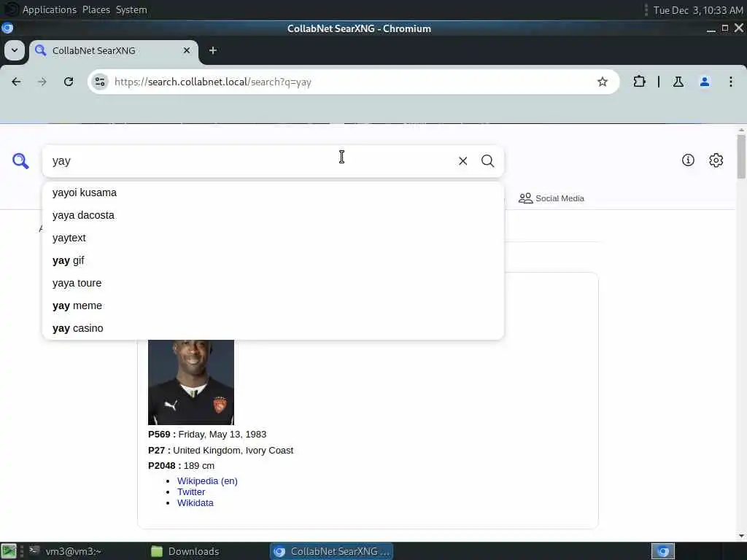The height and width of the screenshot is (560, 747).
Task: Click the browser forward arrow
Action: 42,82
